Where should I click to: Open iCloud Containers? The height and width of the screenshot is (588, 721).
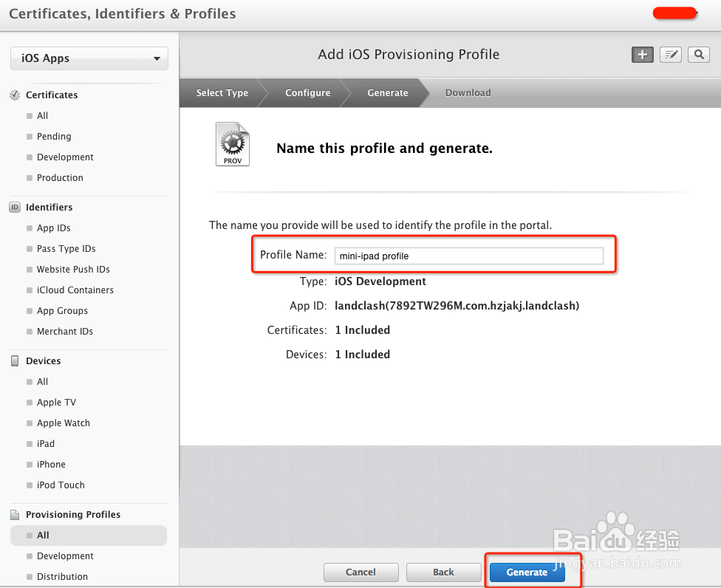click(75, 290)
